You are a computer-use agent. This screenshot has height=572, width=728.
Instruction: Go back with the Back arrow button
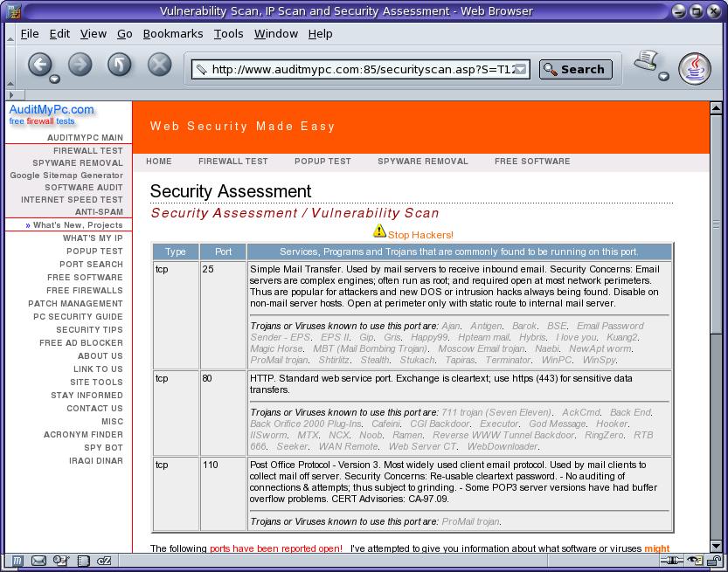click(x=39, y=65)
